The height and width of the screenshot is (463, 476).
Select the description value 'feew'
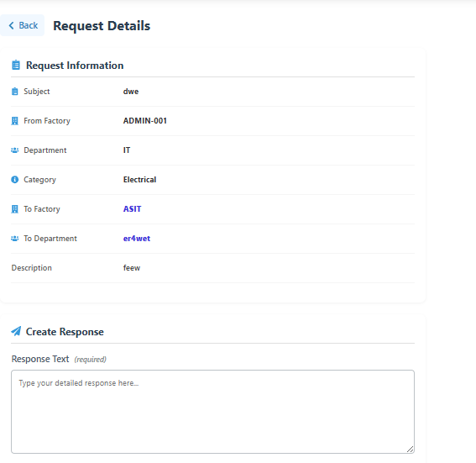pos(132,268)
